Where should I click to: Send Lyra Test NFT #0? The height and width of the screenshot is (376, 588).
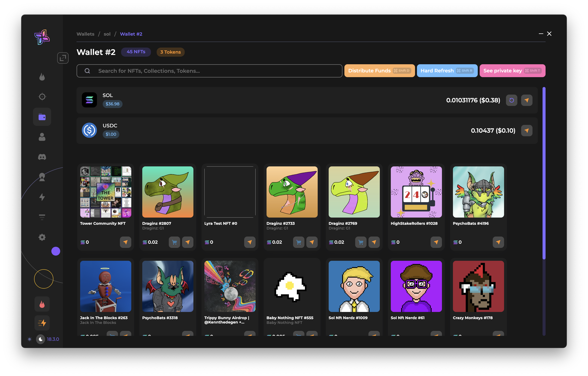tap(249, 242)
